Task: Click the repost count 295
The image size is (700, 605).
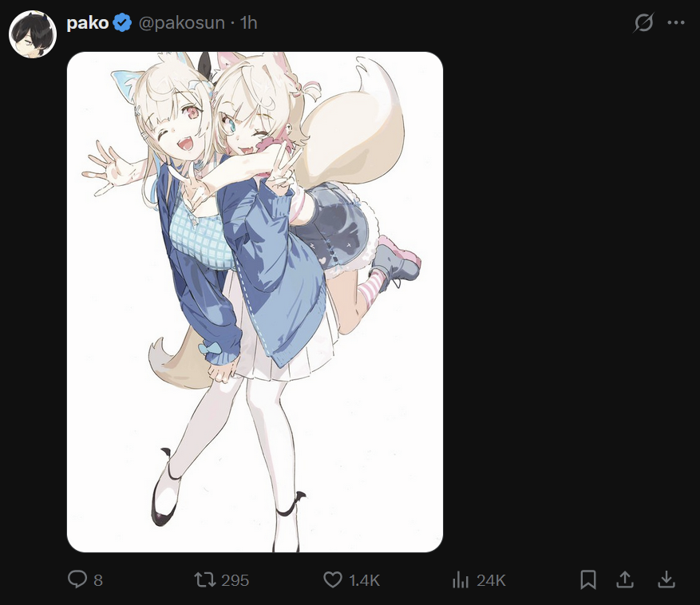Action: (235, 580)
